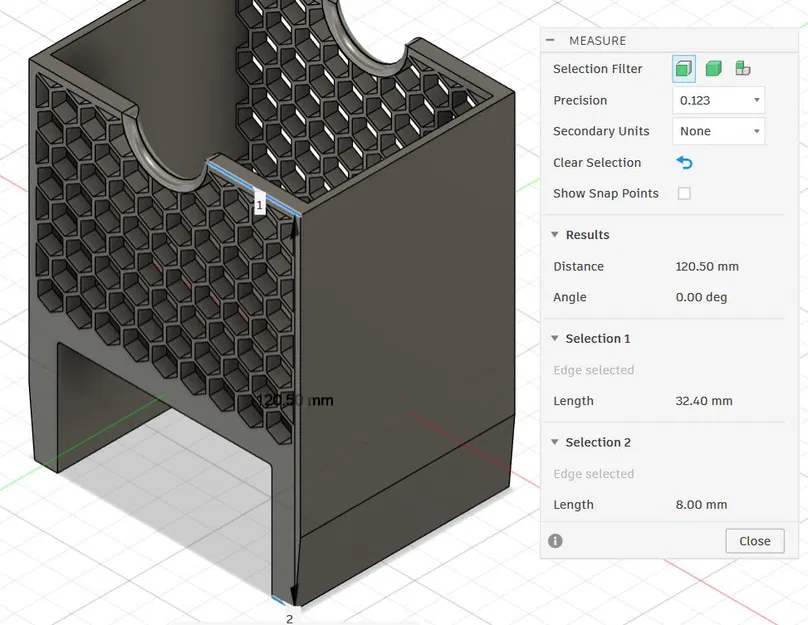
Task: Collapse the Selection 2 section
Action: point(555,443)
